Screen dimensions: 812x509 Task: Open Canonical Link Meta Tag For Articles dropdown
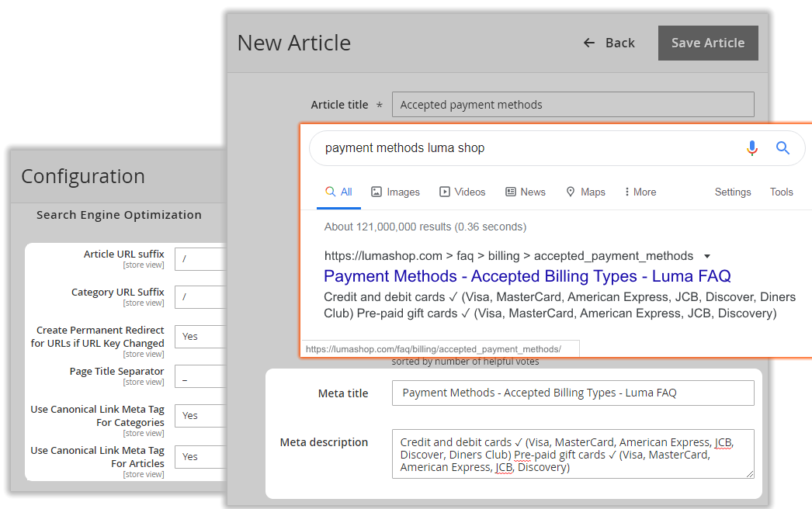(201, 457)
